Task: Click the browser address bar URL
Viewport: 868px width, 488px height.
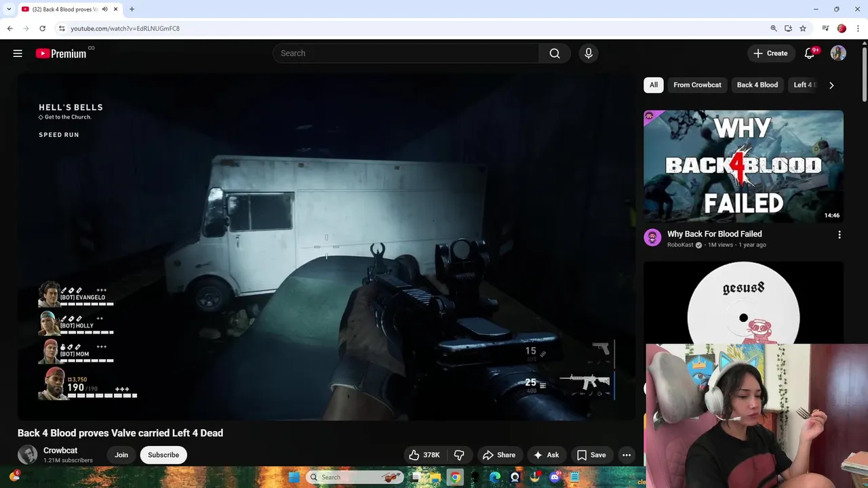Action: pyautogui.click(x=125, y=28)
